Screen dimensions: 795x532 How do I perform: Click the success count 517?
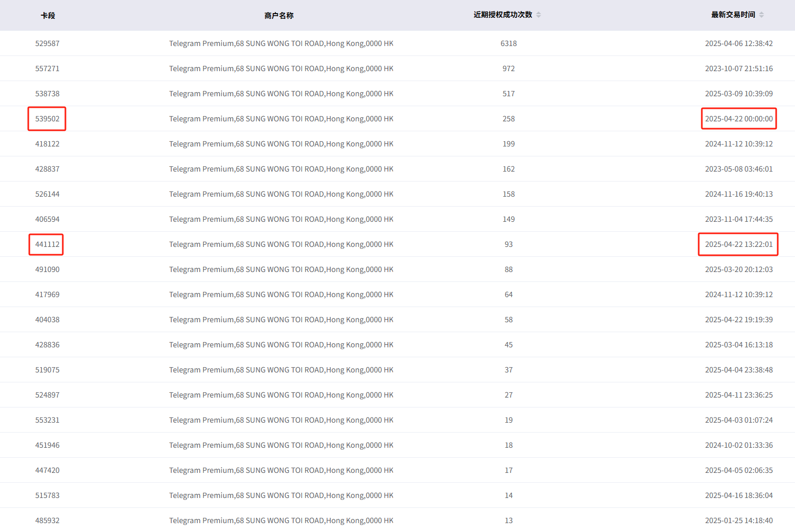coord(509,94)
